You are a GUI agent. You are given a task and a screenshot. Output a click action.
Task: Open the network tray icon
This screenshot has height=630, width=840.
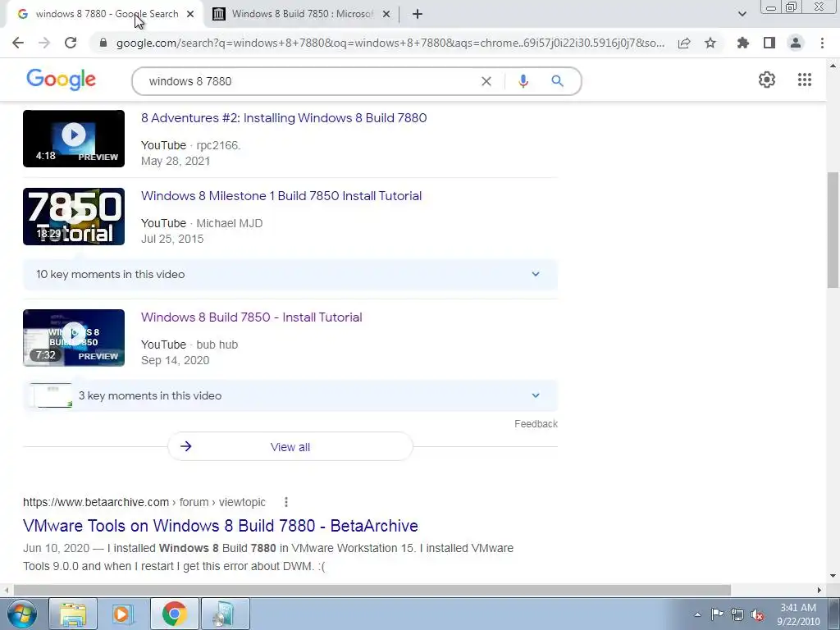pyautogui.click(x=737, y=614)
